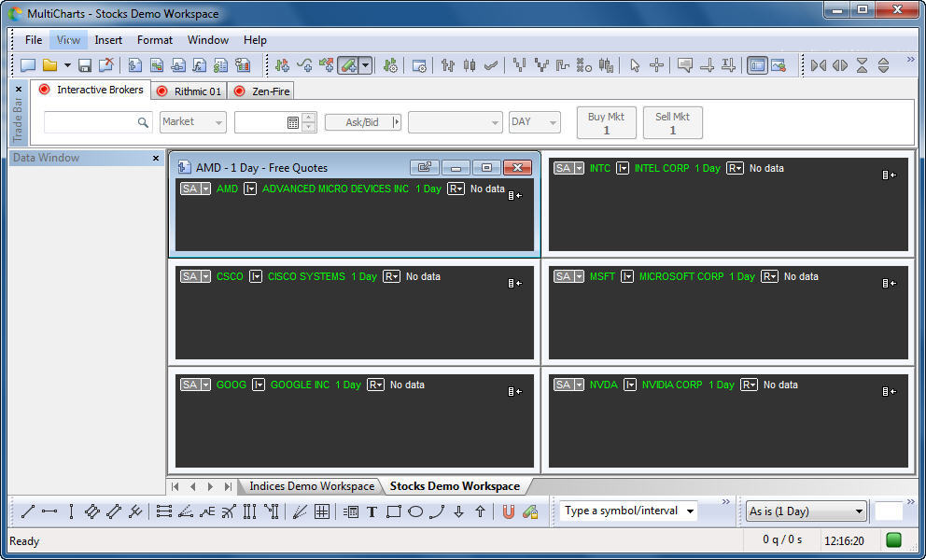This screenshot has width=926, height=560.
Task: Toggle the highlighted pencil drawing mode button
Action: [348, 65]
